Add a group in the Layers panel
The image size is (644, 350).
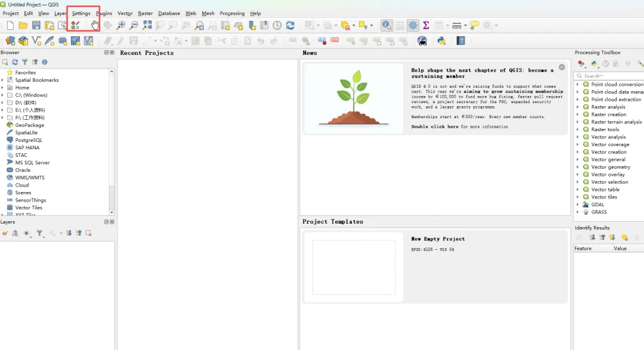(15, 233)
